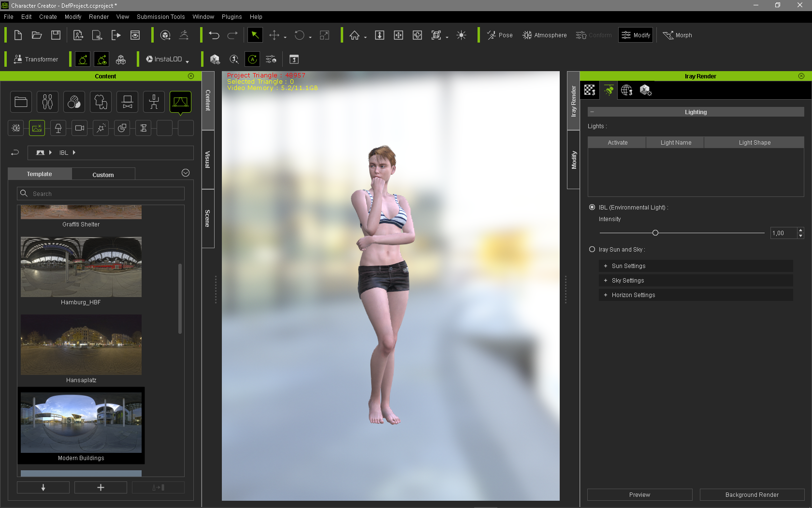Open the File menu

pyautogui.click(x=9, y=17)
